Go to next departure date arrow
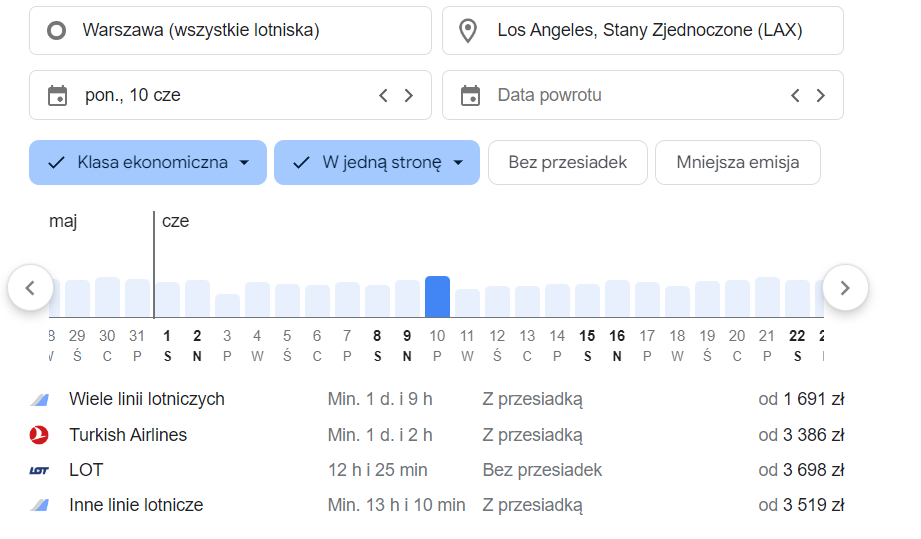921x539 pixels. pos(408,96)
